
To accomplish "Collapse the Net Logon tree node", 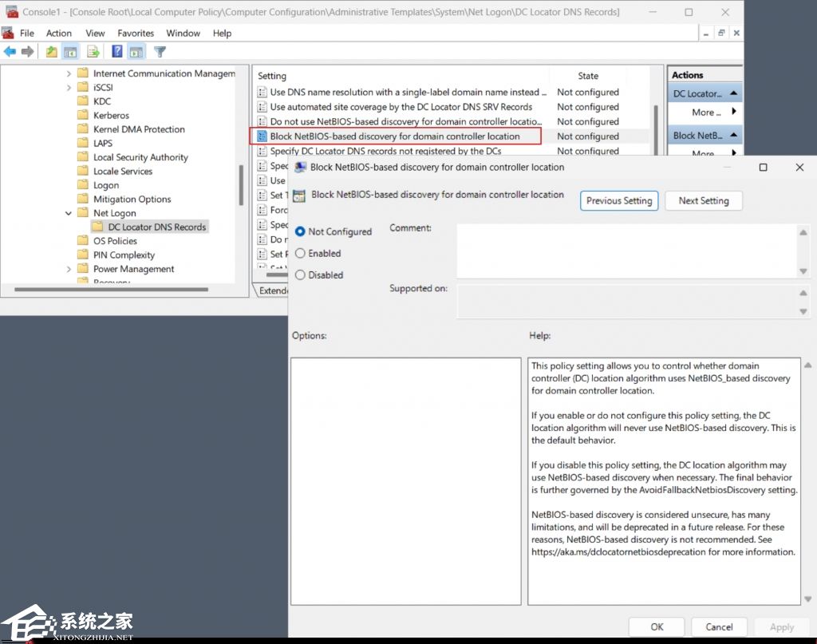I will click(x=69, y=213).
